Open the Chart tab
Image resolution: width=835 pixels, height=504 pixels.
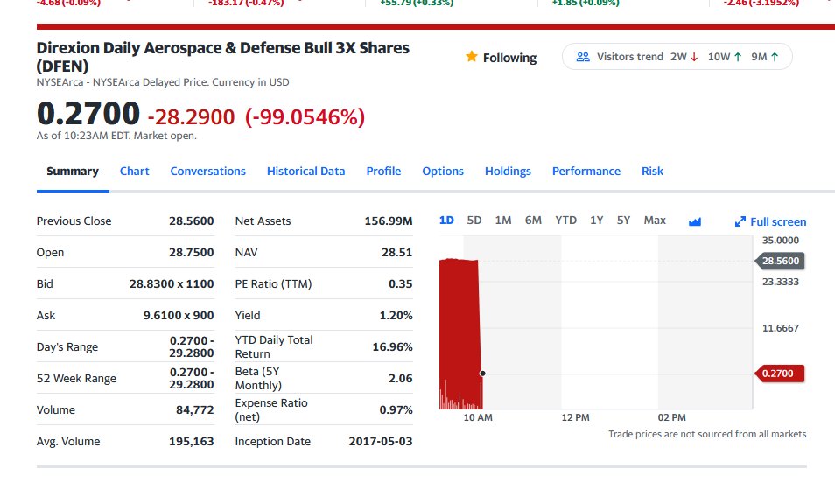(134, 171)
